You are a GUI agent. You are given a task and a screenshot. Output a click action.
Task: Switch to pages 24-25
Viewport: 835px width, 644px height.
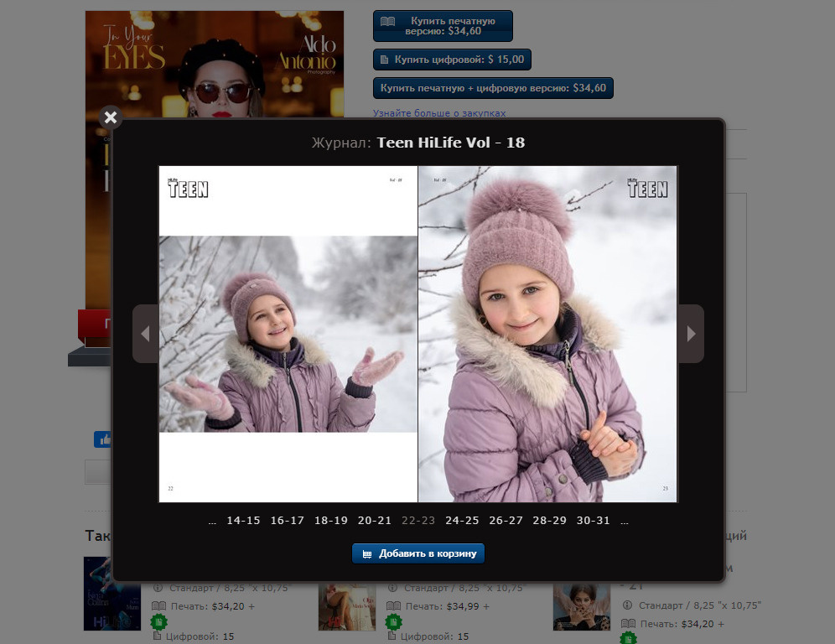[462, 521]
